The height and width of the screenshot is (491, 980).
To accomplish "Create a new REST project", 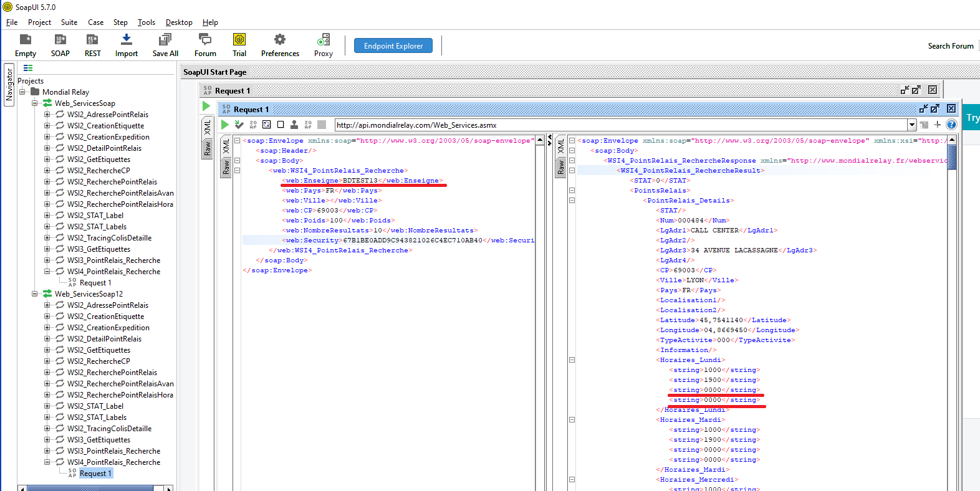I will (x=92, y=45).
